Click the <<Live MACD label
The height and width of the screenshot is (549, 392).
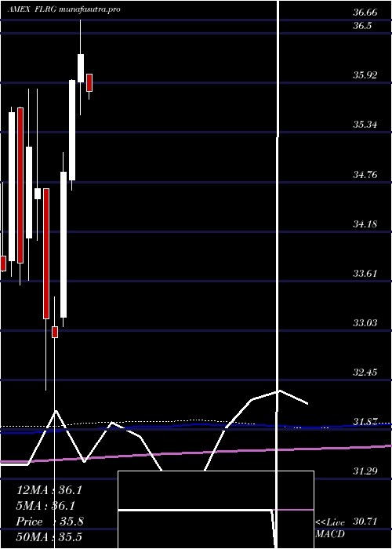click(330, 529)
